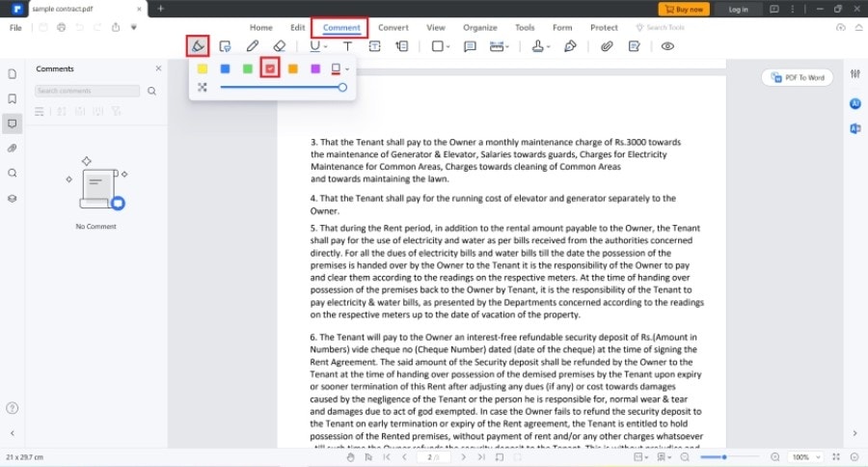868x467 pixels.
Task: Expand the quick access toolbar dropdown
Action: pos(133,27)
